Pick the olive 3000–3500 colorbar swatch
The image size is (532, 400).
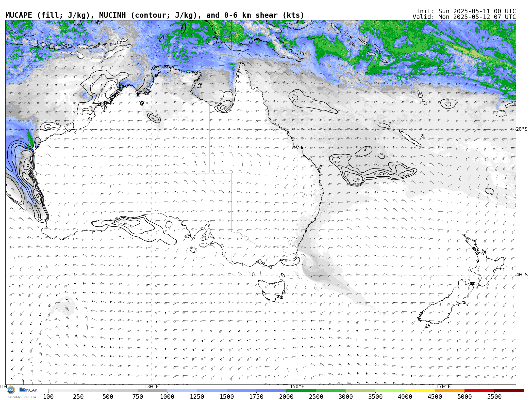361,391
